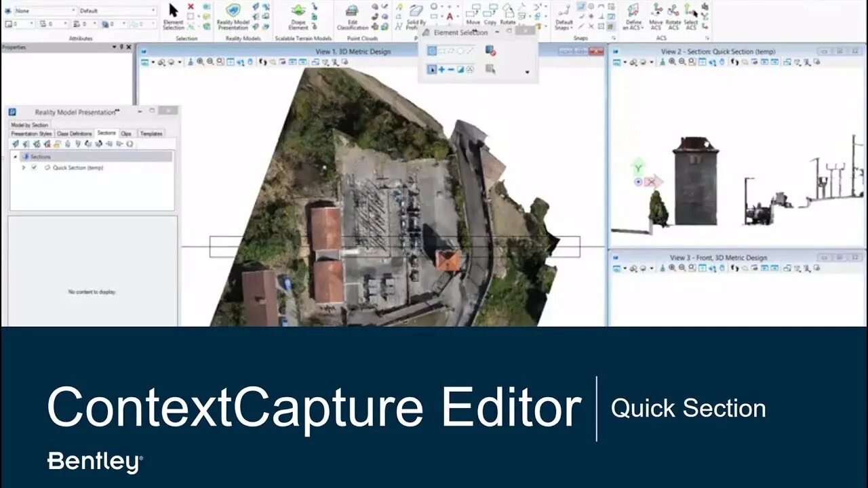This screenshot has width=868, height=488.
Task: Click the tower in View 2 section
Action: click(x=695, y=182)
